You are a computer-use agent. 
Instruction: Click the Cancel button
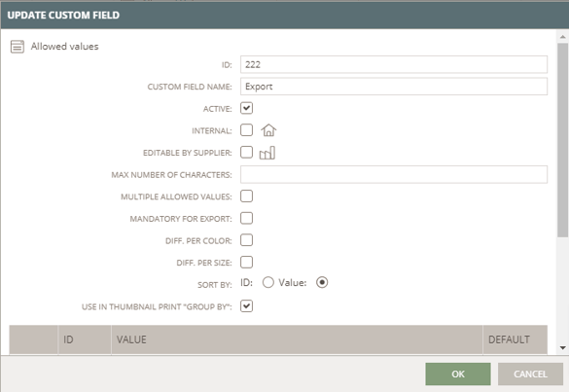(530, 374)
